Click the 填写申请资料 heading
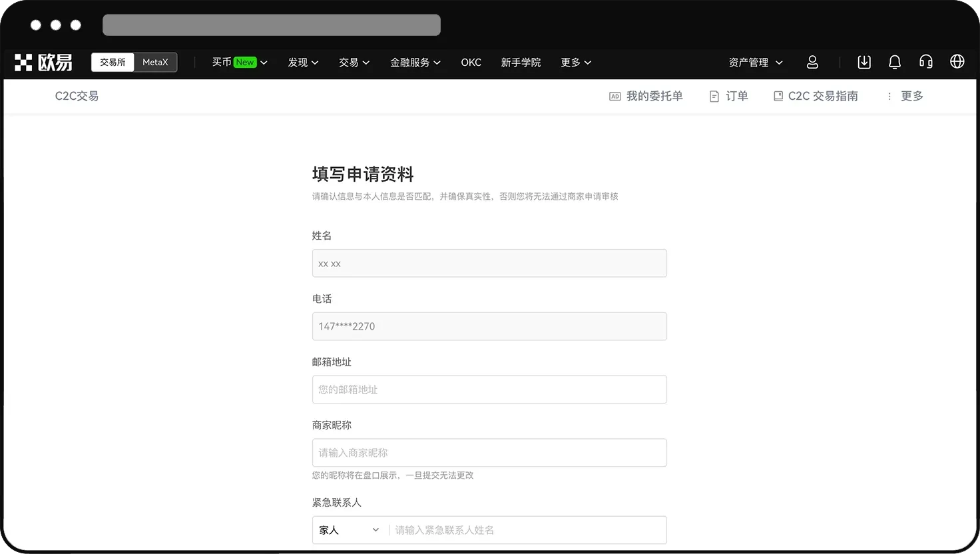 pos(363,174)
